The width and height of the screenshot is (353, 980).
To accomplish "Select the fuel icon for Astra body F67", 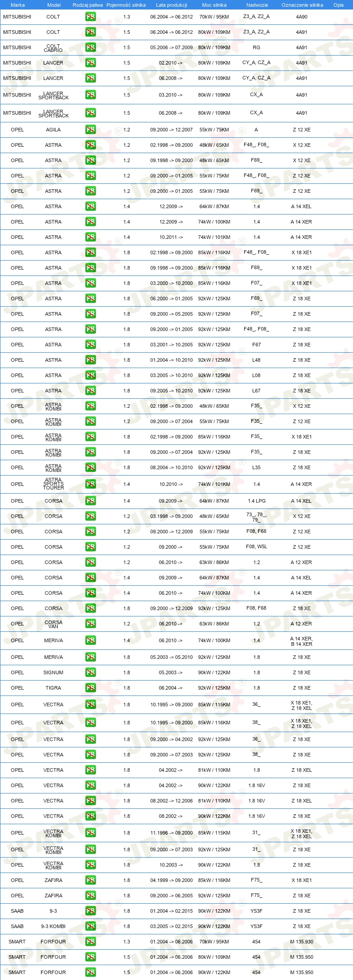I will tap(90, 345).
